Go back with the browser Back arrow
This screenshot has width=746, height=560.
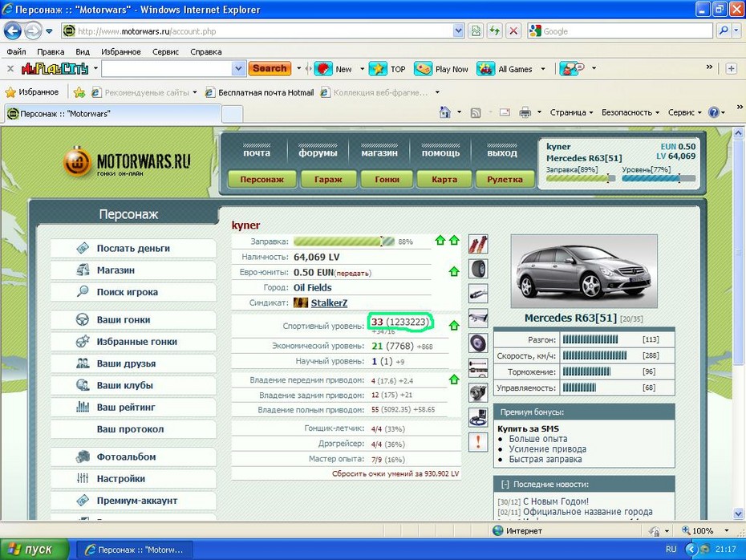pos(13,31)
